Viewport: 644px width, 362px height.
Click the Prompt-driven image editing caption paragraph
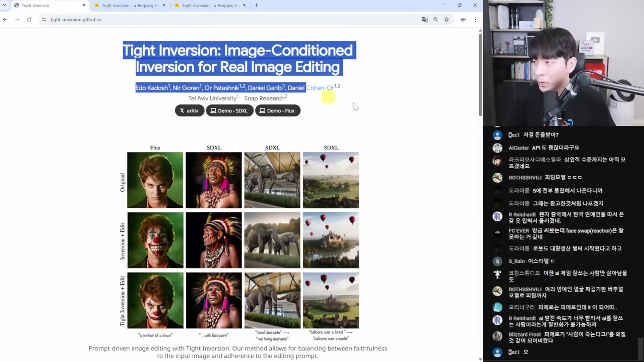238,352
